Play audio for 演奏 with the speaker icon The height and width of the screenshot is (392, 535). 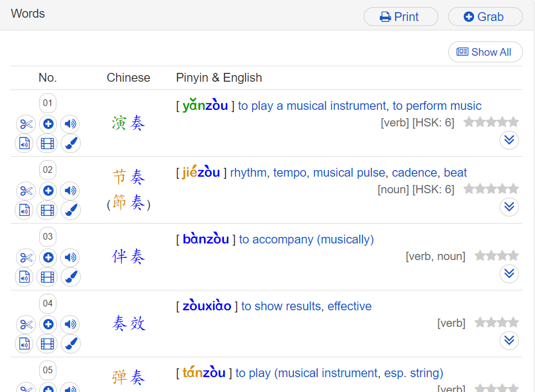(x=70, y=124)
